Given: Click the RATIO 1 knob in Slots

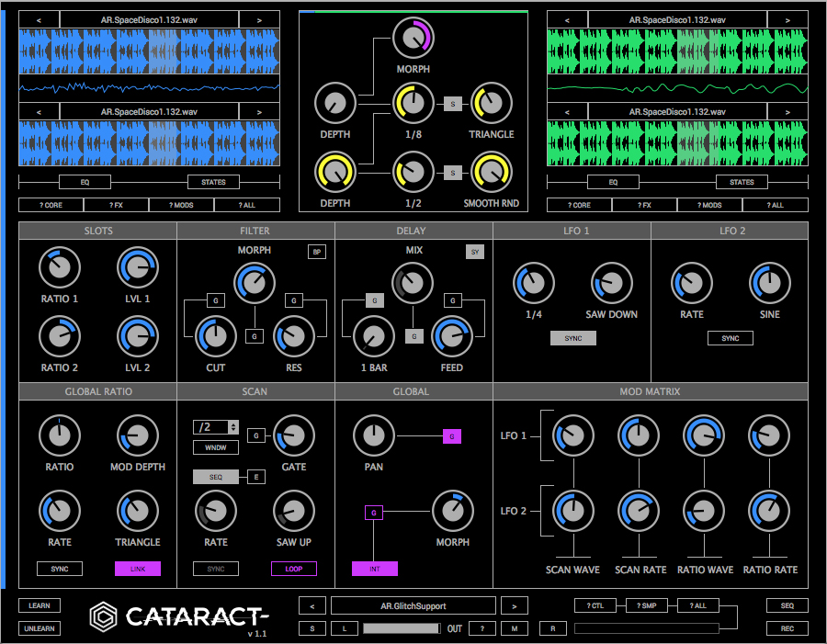Looking at the screenshot, I should pyautogui.click(x=60, y=267).
